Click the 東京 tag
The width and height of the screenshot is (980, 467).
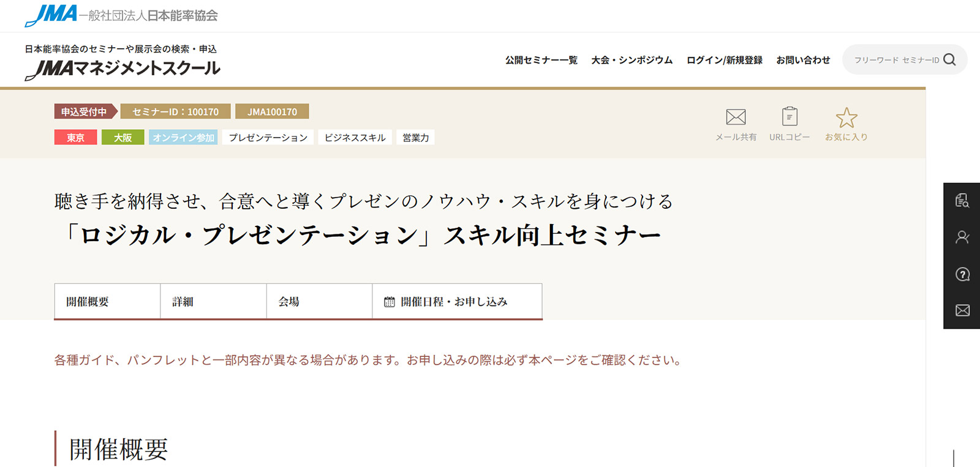pos(75,137)
